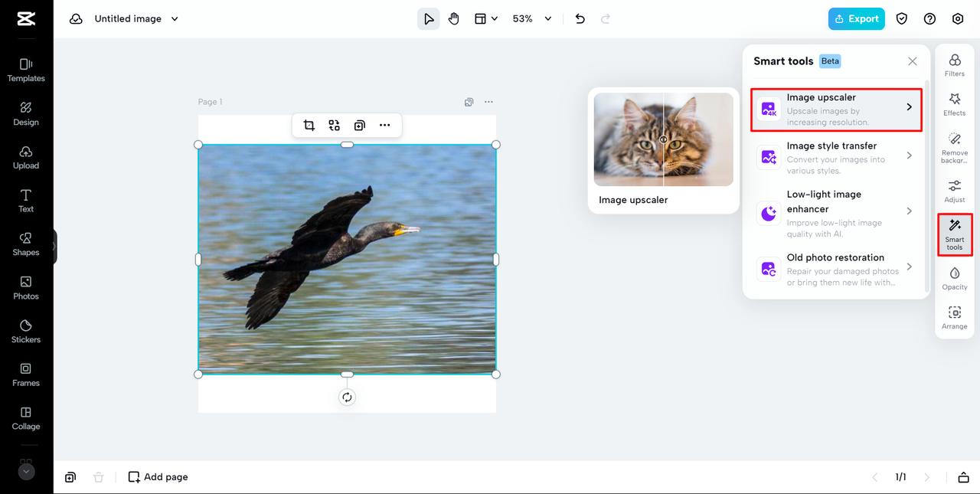Select the crop tool in floating toolbar
The height and width of the screenshot is (494, 980).
click(309, 126)
